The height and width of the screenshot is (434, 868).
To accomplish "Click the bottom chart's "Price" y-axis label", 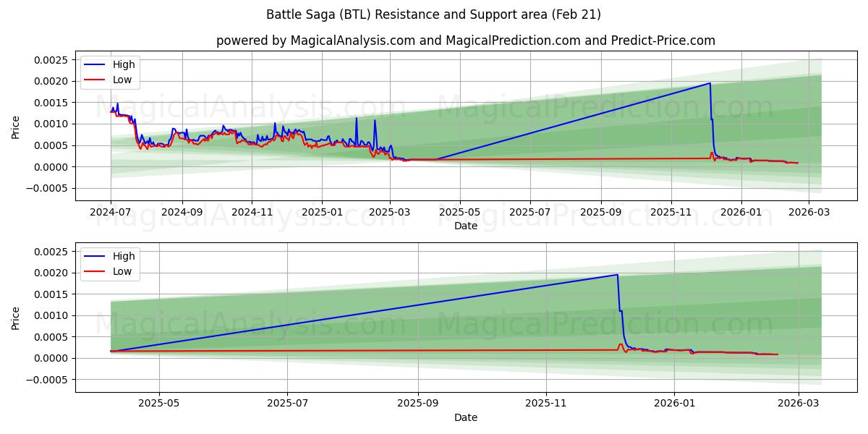I will 16,318.
